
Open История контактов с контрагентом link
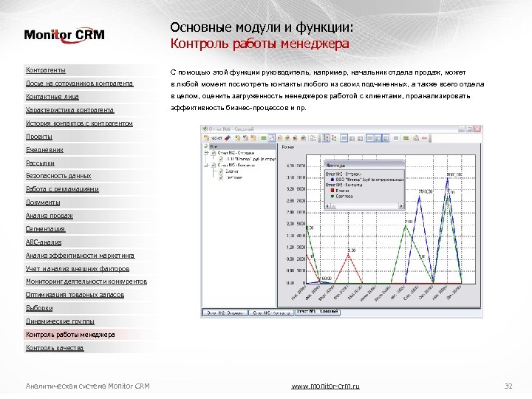pyautogui.click(x=79, y=123)
